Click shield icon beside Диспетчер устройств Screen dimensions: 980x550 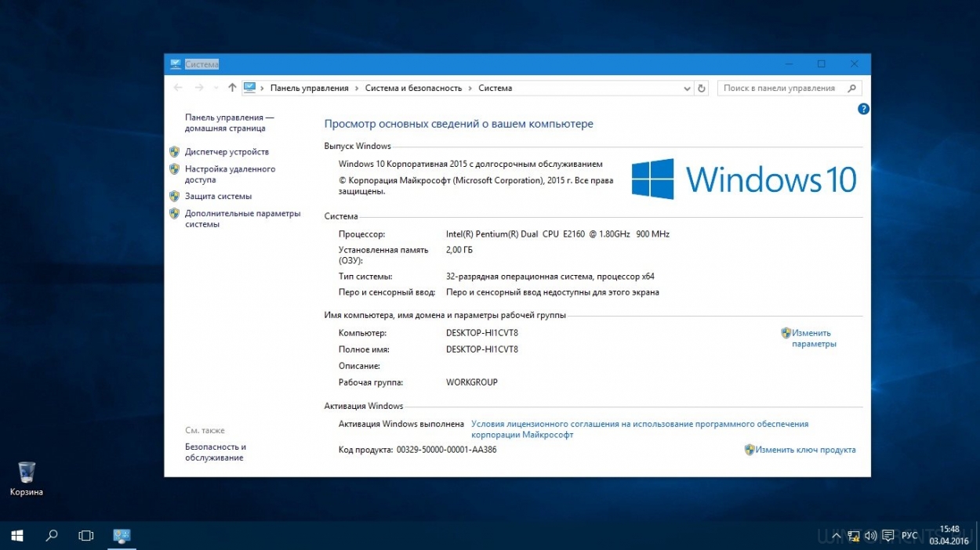[175, 151]
